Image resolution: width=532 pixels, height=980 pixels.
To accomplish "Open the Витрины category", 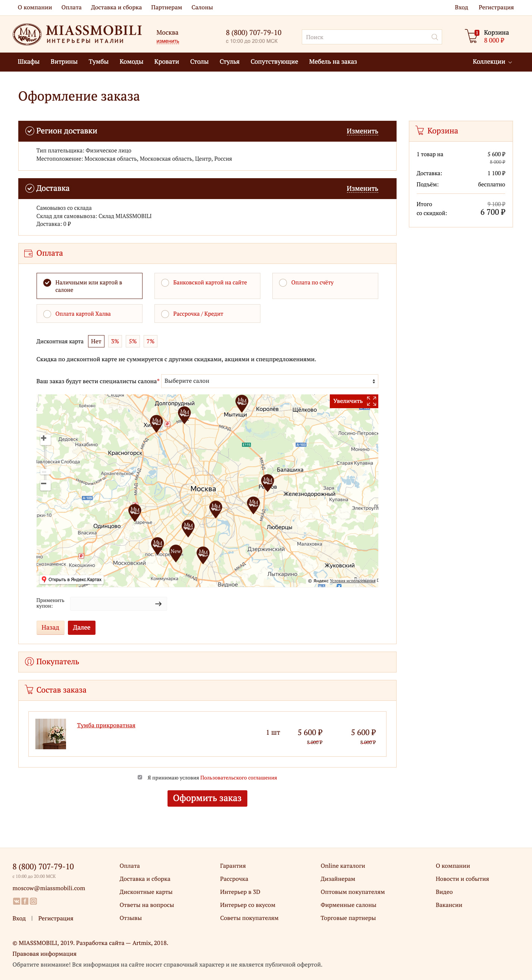I will [64, 62].
